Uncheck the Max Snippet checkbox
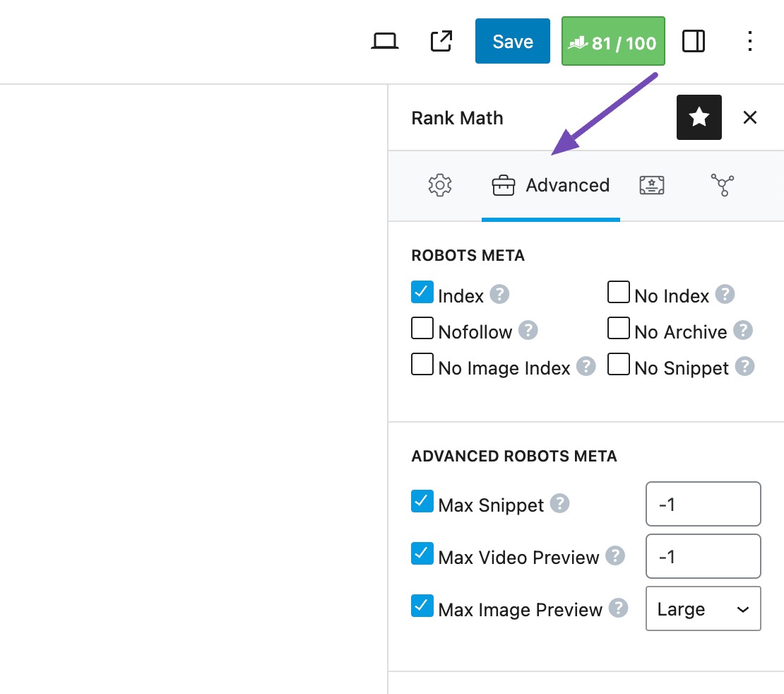The image size is (784, 694). click(422, 501)
